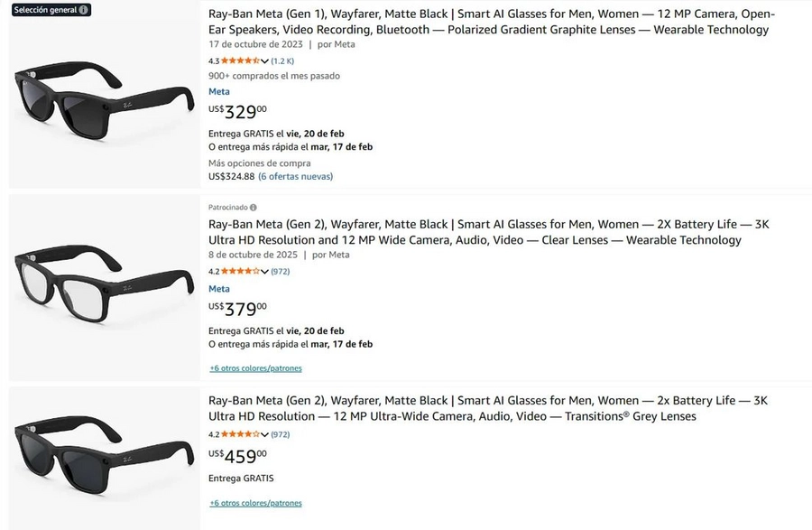Show +6 otros colores for Clear Lenses
Viewport: 812px width, 530px height.
(x=256, y=368)
